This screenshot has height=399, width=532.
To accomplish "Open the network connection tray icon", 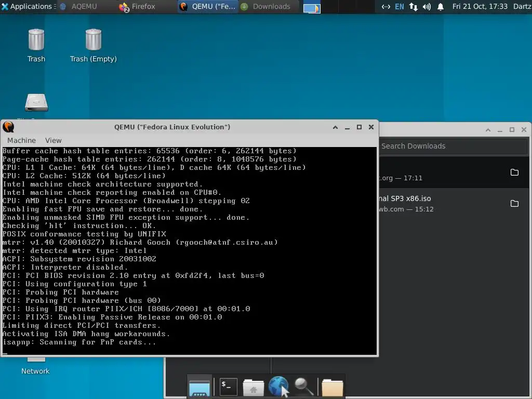I will click(x=413, y=7).
